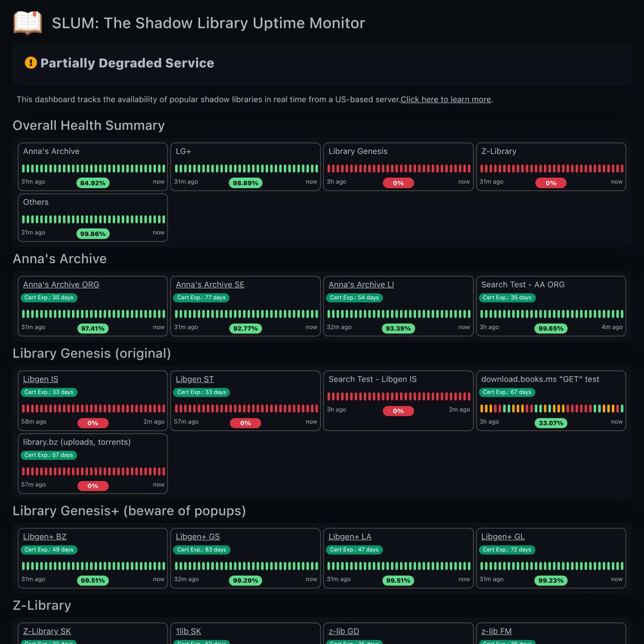
Task: Click the 99.86% badge in Others card
Action: coord(93,234)
